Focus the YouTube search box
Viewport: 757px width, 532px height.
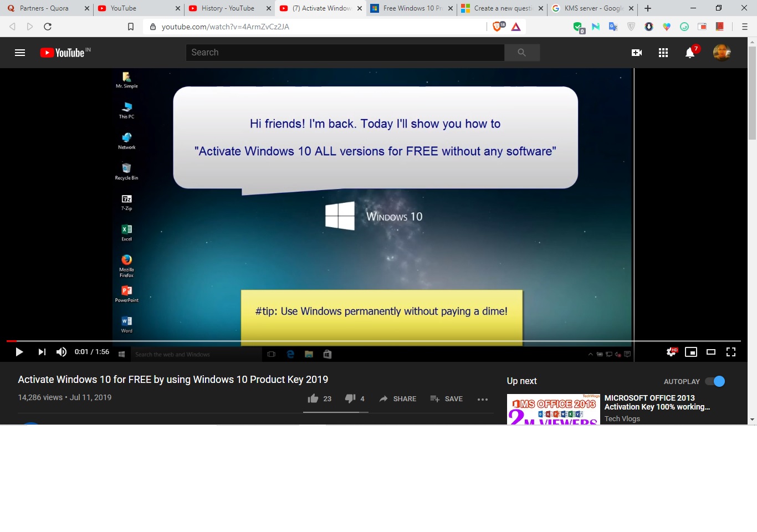345,53
